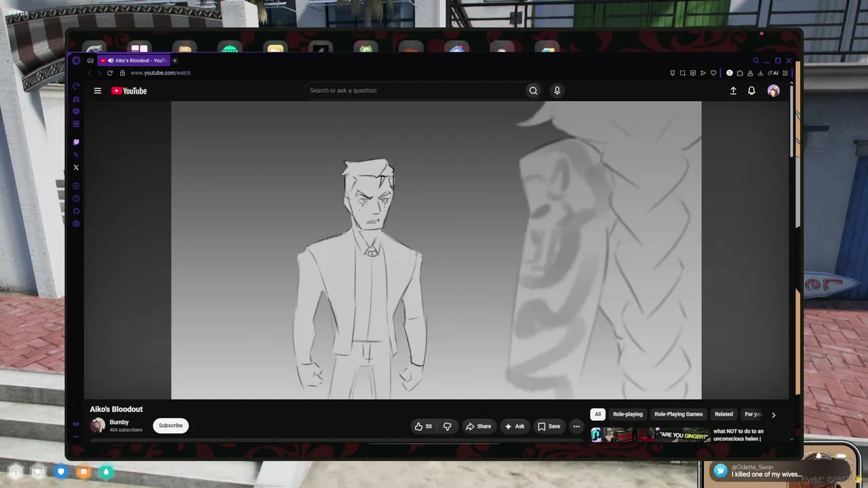This screenshot has width=868, height=488.
Task: Dislike the video with thumbs down
Action: point(447,426)
